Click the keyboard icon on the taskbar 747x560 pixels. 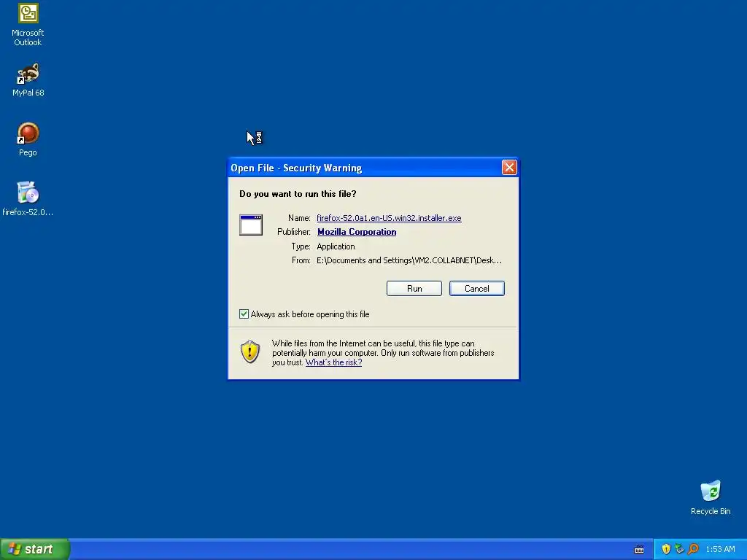(x=639, y=550)
